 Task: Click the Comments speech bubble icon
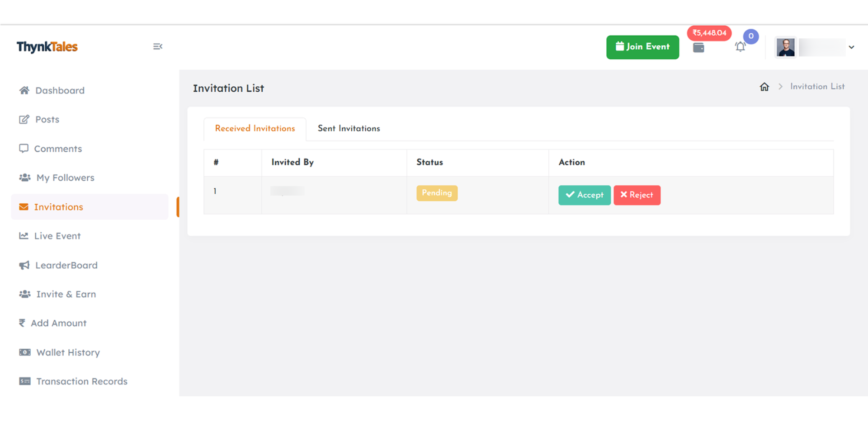[24, 149]
